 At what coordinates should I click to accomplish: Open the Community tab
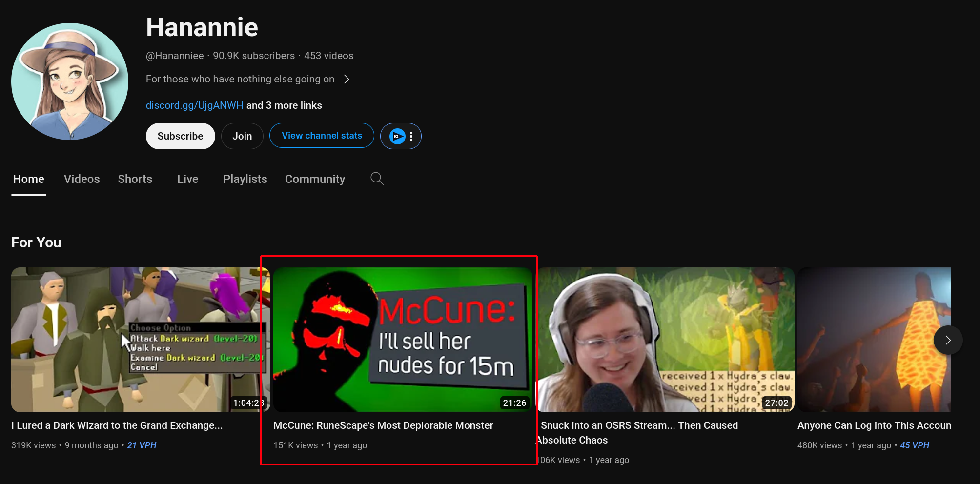(x=315, y=179)
